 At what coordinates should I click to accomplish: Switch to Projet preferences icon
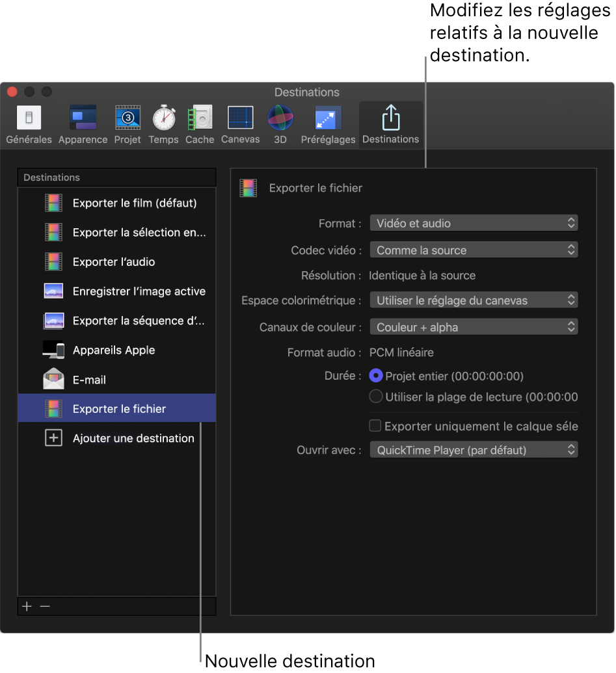[127, 124]
